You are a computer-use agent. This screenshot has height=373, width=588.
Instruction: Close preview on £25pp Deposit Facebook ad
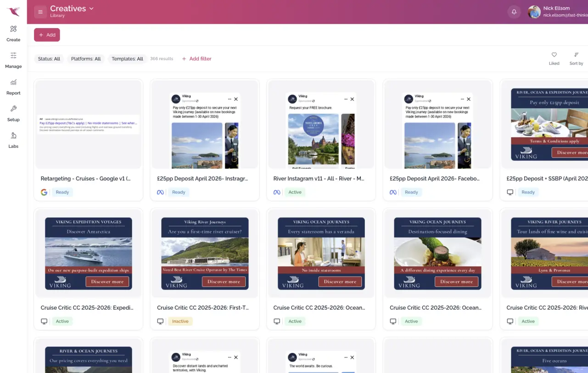(x=469, y=99)
